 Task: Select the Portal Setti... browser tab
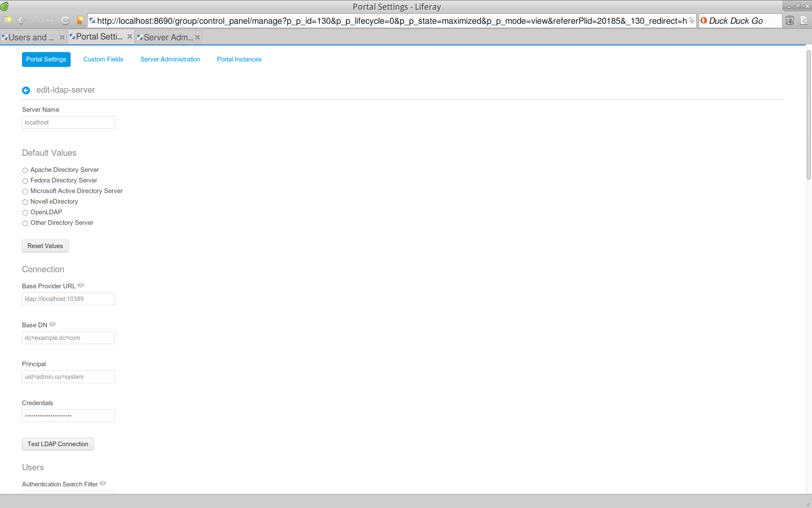[99, 36]
